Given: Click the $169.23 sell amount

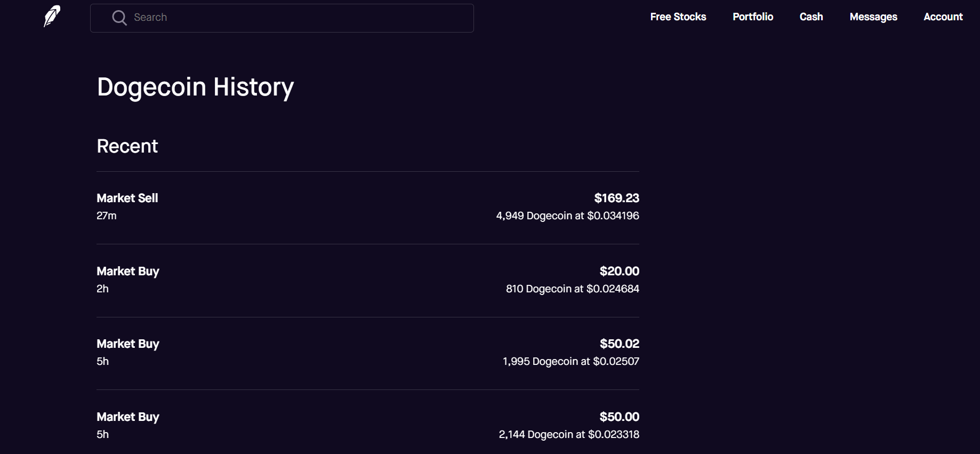Looking at the screenshot, I should click(x=616, y=198).
